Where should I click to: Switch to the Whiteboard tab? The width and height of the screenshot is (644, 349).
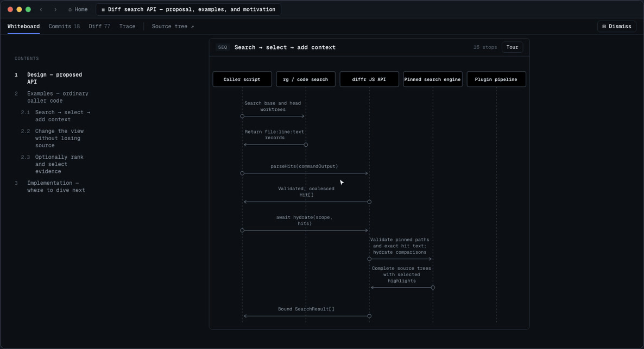click(x=23, y=26)
